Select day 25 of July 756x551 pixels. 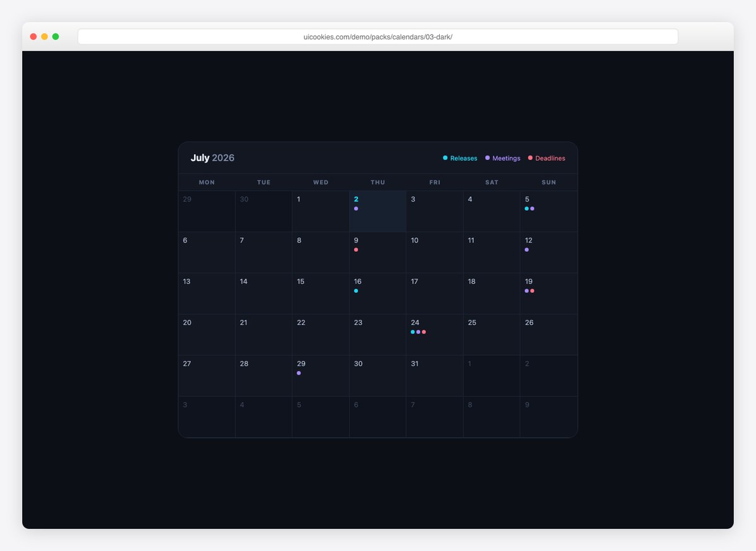[492, 334]
